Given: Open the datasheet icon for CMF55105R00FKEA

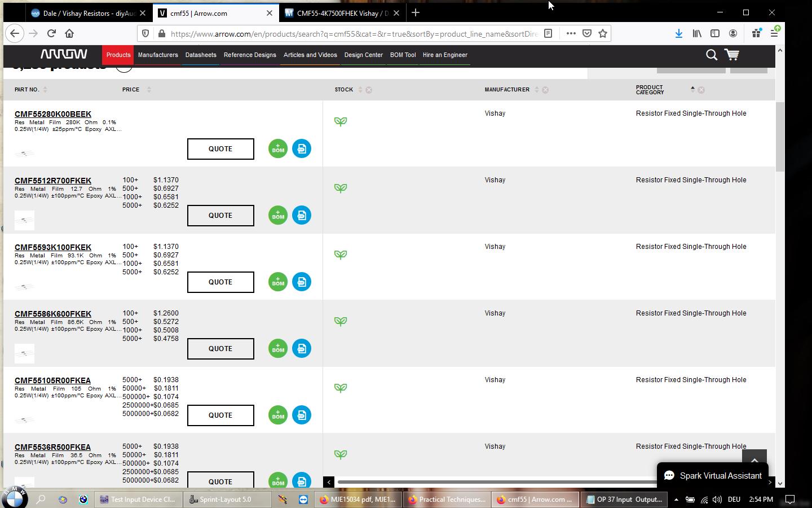Looking at the screenshot, I should pyautogui.click(x=302, y=415).
